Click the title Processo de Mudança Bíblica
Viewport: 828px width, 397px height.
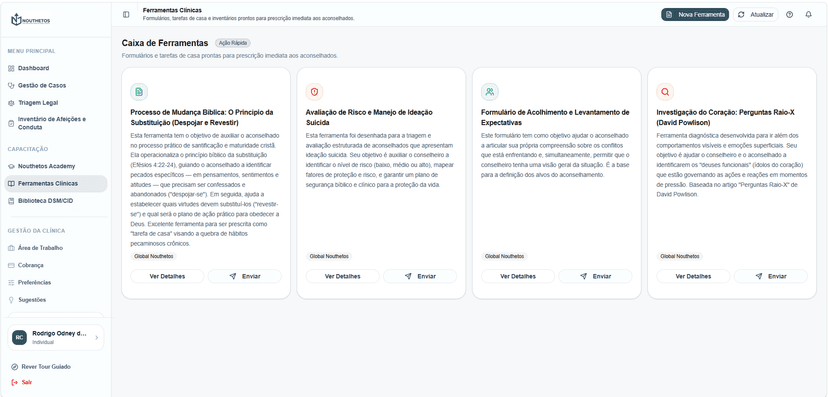click(x=202, y=117)
